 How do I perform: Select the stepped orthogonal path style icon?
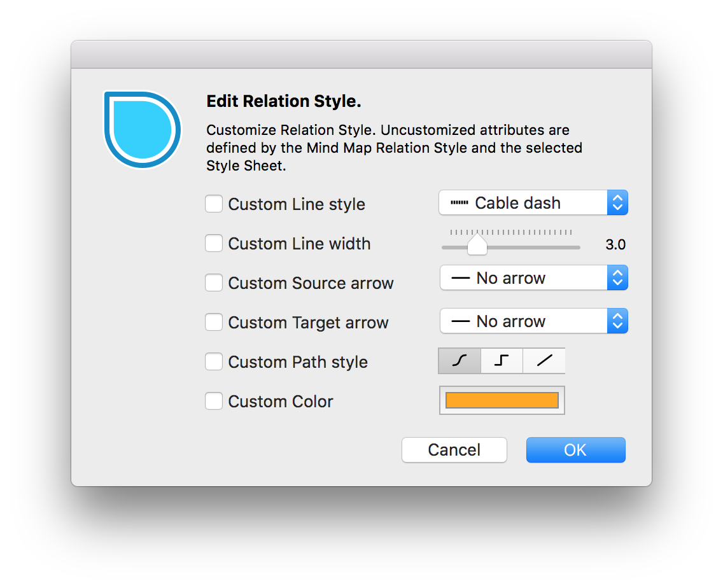click(x=502, y=361)
